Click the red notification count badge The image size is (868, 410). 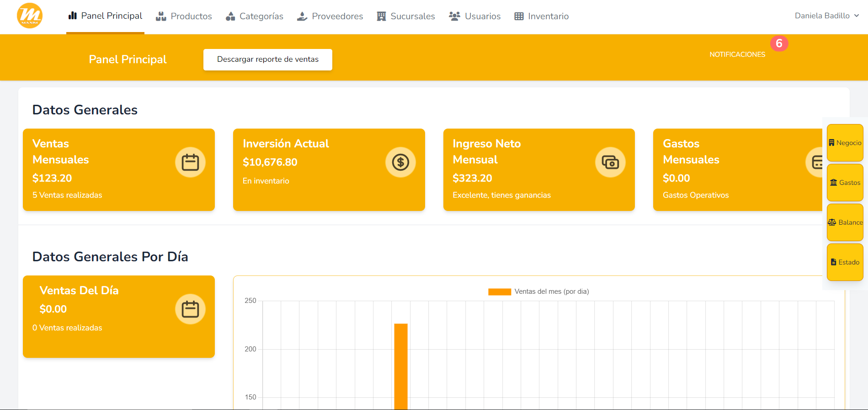(x=779, y=43)
